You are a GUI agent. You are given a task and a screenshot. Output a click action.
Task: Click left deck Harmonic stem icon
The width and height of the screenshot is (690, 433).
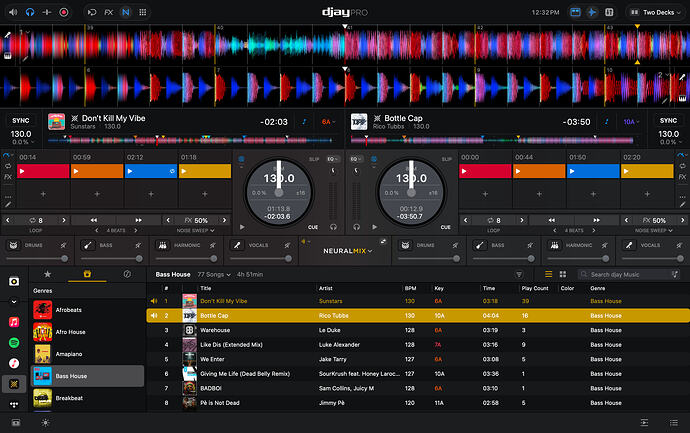pyautogui.click(x=163, y=245)
